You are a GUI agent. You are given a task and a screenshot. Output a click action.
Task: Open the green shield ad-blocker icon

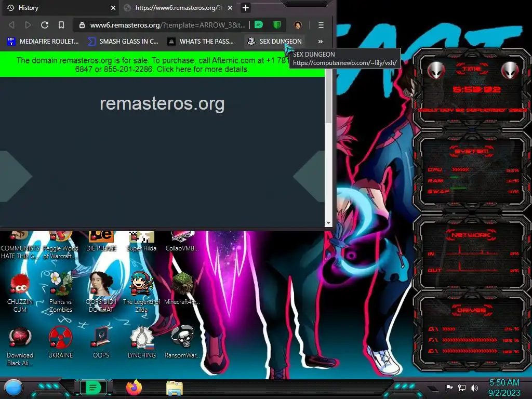pos(277,25)
